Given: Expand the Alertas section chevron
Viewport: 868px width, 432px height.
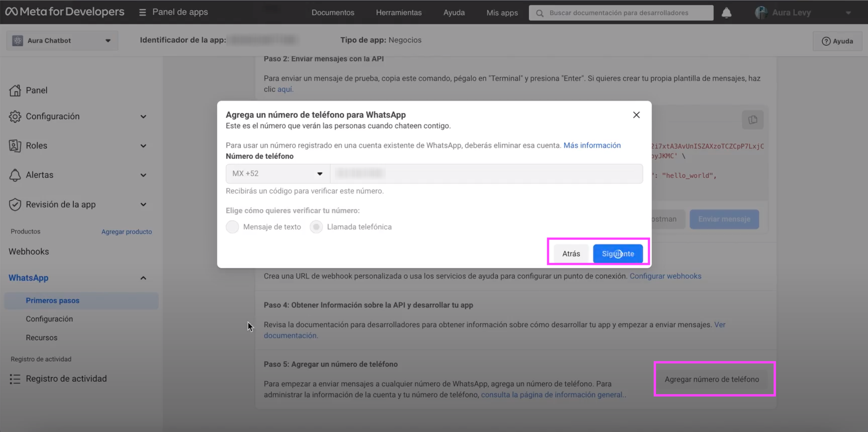Looking at the screenshot, I should click(x=143, y=175).
